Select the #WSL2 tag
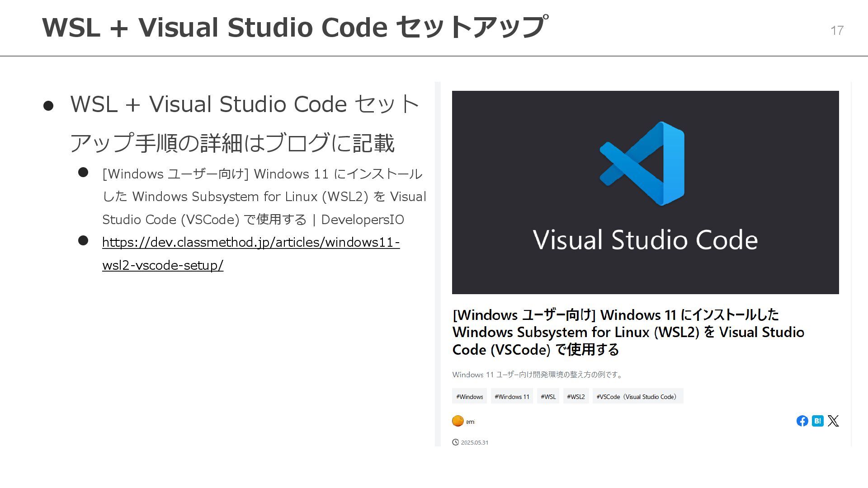This screenshot has height=488, width=868. [576, 396]
